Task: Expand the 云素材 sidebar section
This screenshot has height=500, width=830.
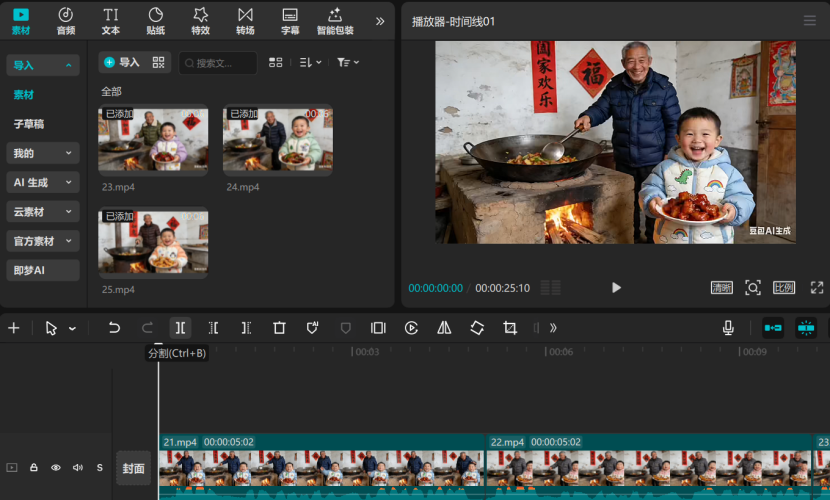Action: pyautogui.click(x=42, y=212)
